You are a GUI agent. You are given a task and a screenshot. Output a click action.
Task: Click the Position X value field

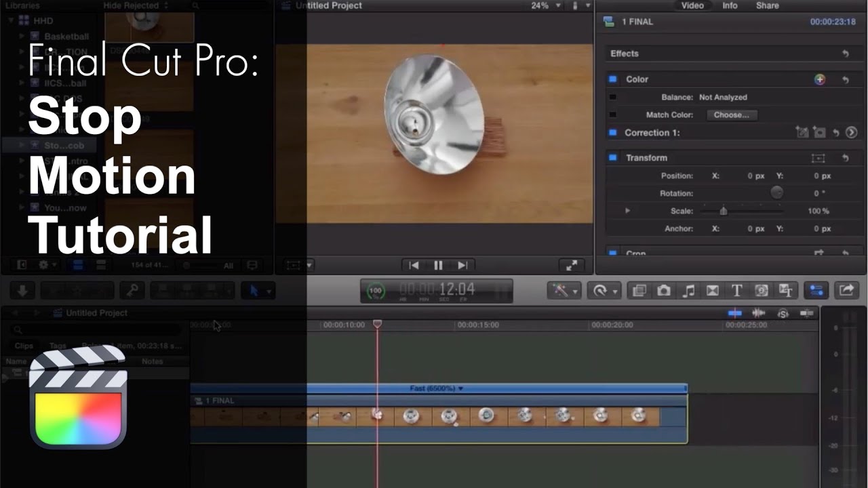coord(756,176)
